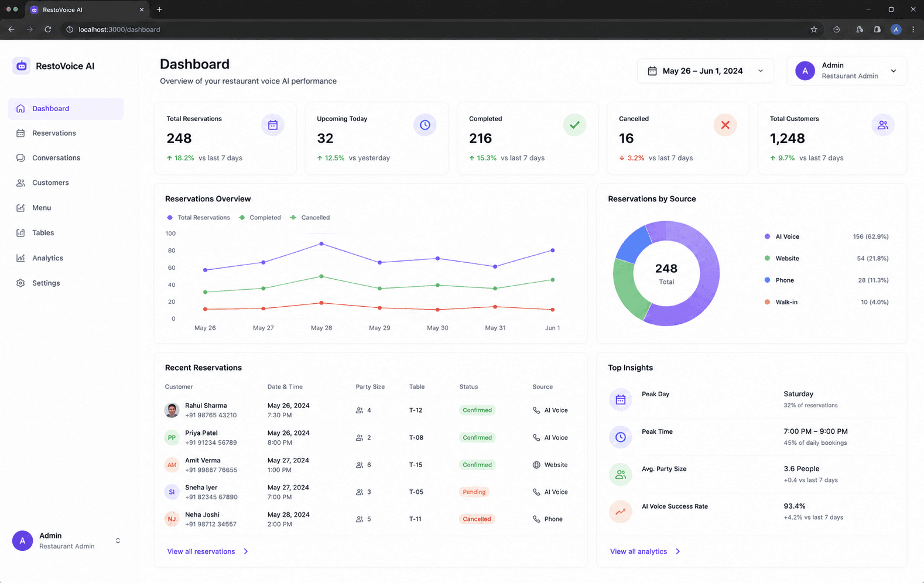Expand the sidebar Admin account switcher arrows
This screenshot has width=924, height=583.
click(118, 541)
